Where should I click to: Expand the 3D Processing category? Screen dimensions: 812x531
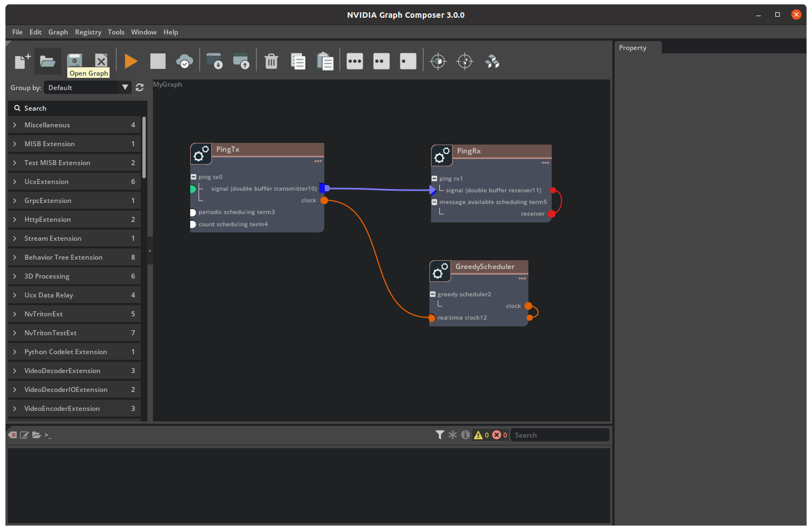tap(75, 276)
